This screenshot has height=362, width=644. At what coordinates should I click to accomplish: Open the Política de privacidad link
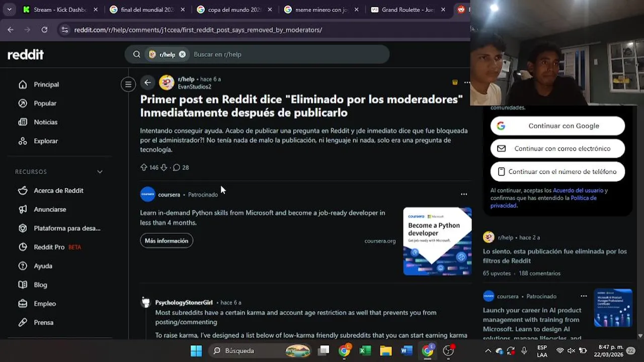tap(543, 202)
